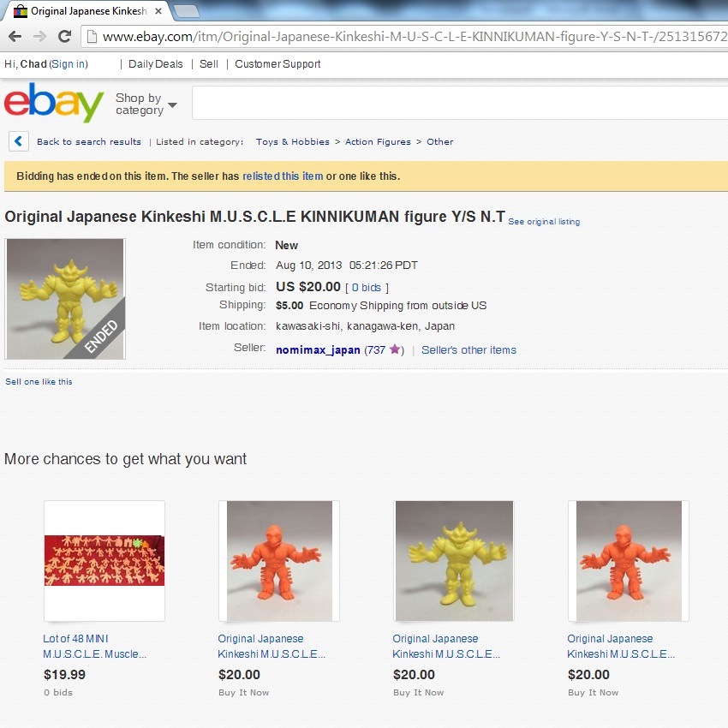Click the eBay logo
Image resolution: width=728 pixels, height=728 pixels.
(x=53, y=103)
